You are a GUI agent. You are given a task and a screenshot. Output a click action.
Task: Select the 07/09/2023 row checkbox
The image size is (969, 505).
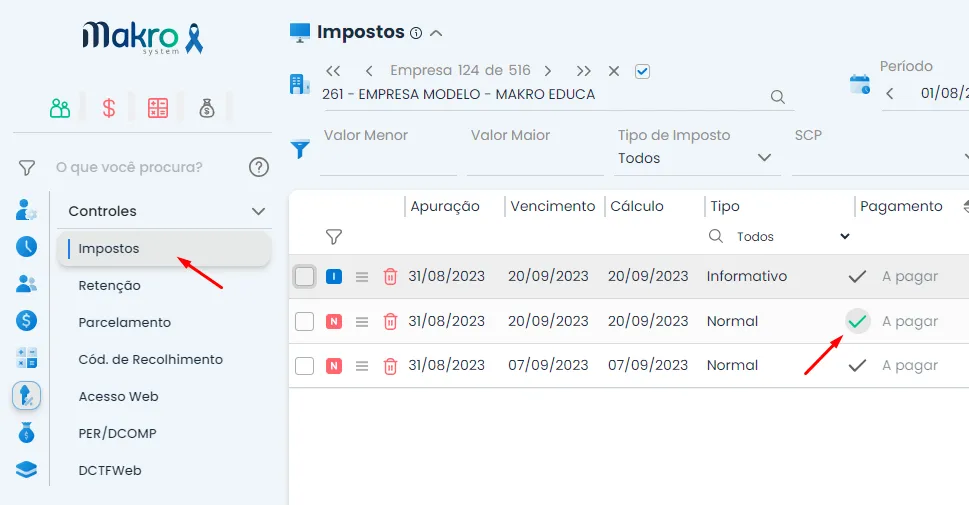[304, 366]
